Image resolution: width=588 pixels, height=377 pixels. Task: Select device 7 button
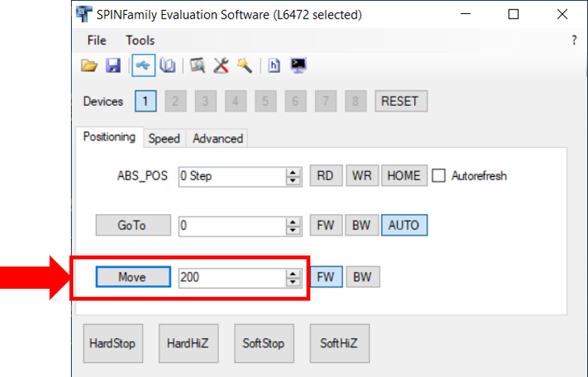pyautogui.click(x=325, y=101)
